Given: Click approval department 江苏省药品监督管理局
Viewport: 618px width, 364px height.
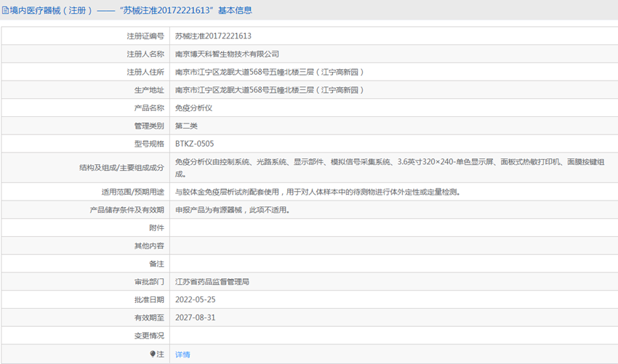Looking at the screenshot, I should pyautogui.click(x=212, y=281).
